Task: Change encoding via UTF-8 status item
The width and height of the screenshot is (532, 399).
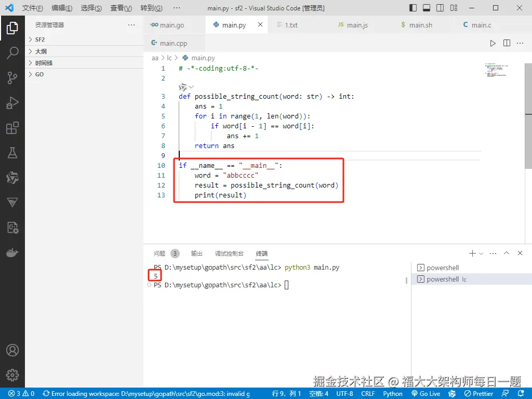Action: tap(344, 394)
